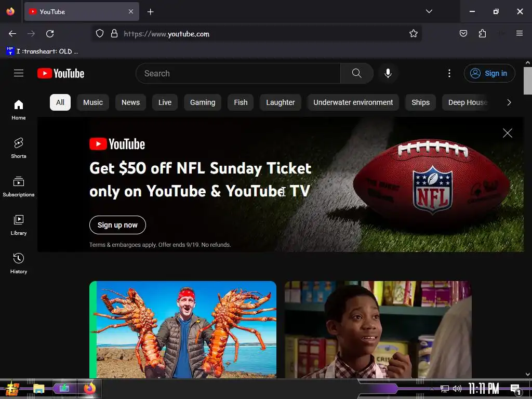Viewport: 532px width, 399px height.
Task: Go to Home in the sidebar
Action: [x=19, y=110]
